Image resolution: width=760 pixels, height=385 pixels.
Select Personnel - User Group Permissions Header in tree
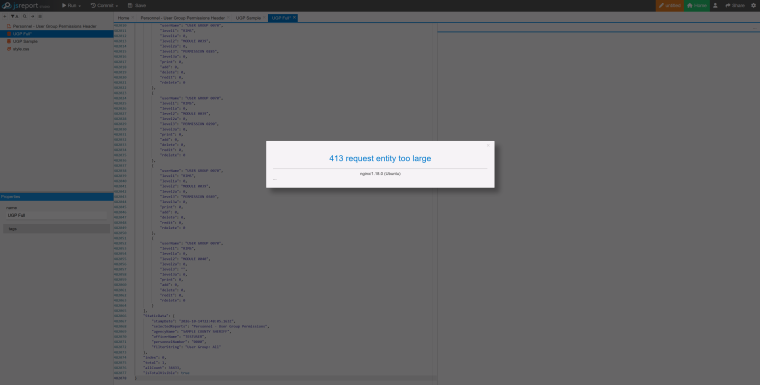pos(54,26)
